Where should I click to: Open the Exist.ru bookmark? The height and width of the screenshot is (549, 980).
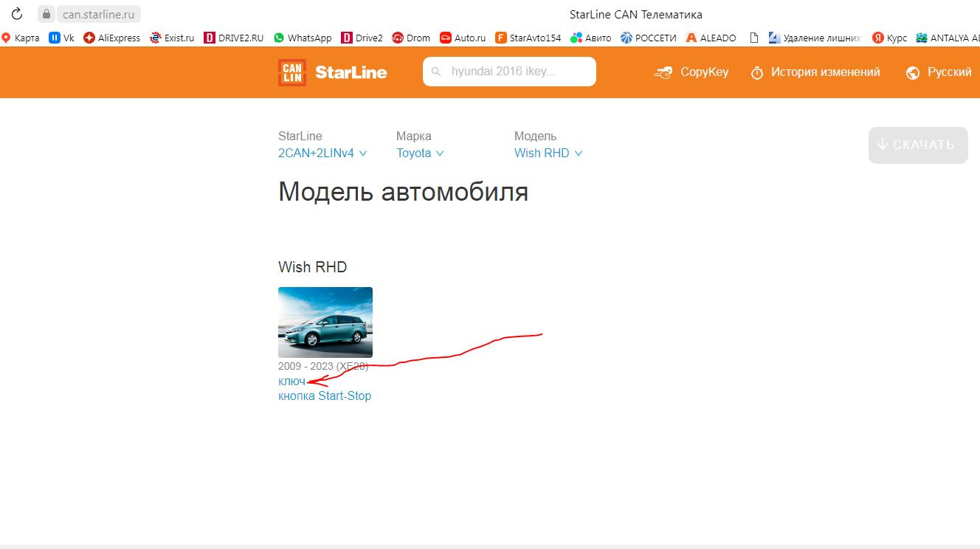[x=172, y=38]
